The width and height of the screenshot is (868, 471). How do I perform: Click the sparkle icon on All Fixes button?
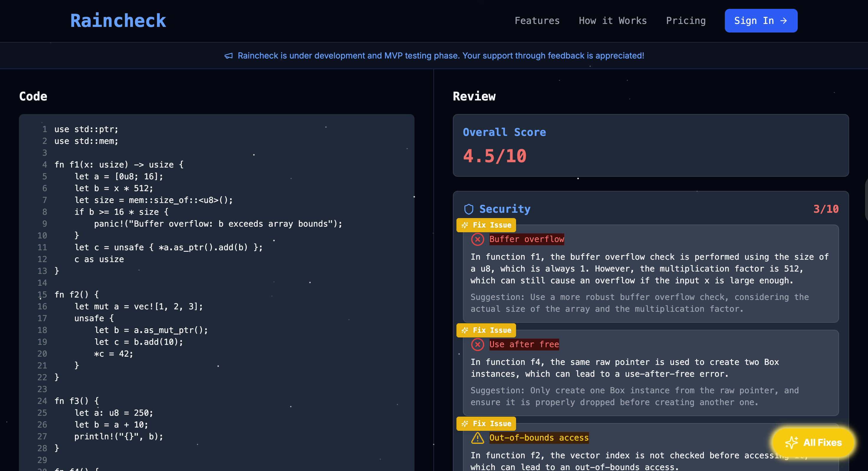[x=791, y=442]
